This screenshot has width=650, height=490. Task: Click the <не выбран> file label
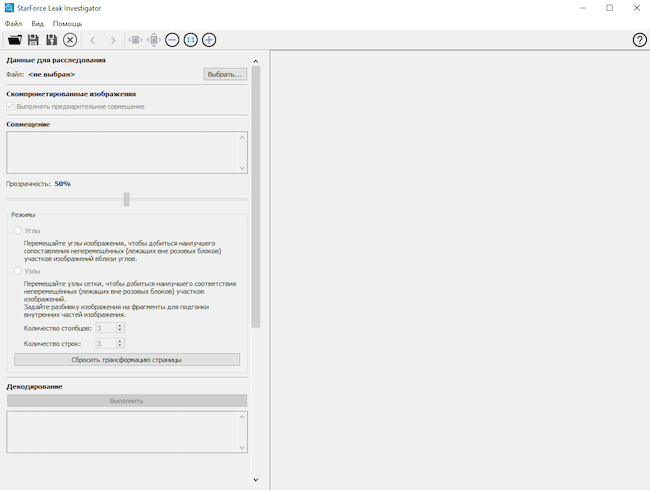51,75
